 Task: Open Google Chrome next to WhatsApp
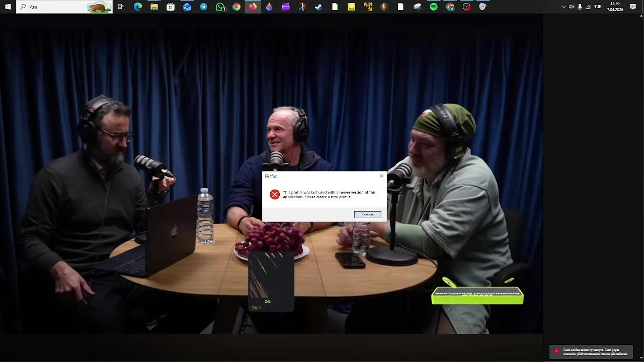(x=236, y=7)
